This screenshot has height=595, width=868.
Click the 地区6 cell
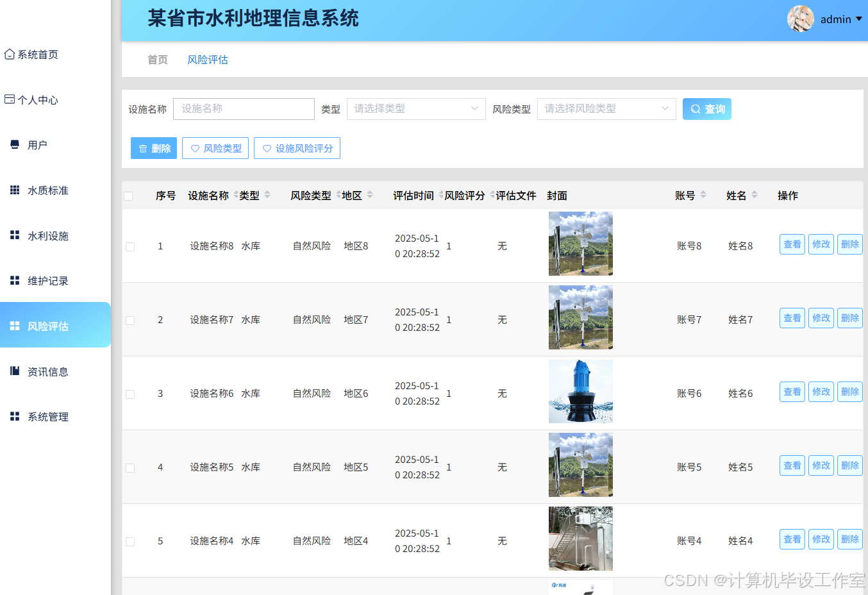[x=356, y=394]
